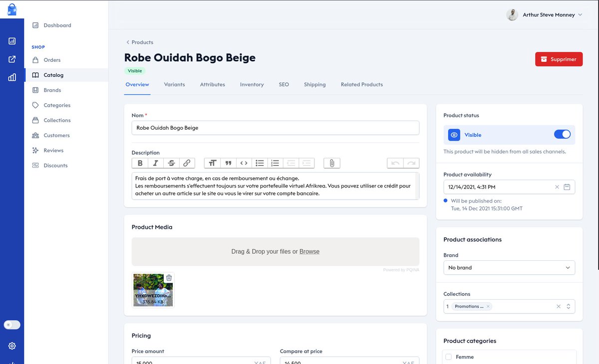Image resolution: width=599 pixels, height=364 pixels.
Task: Open the availability date picker calendar
Action: pos(567,187)
